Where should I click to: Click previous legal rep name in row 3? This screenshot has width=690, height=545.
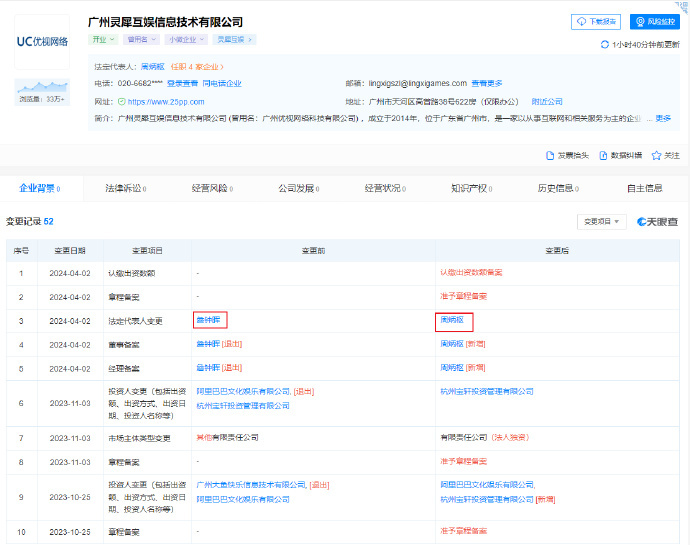(208, 320)
